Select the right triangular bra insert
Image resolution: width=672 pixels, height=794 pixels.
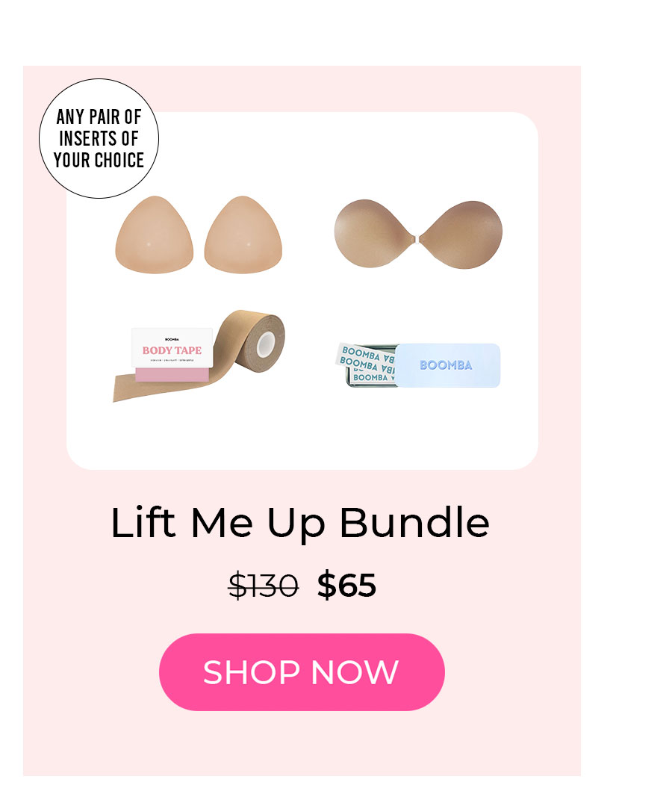243,235
